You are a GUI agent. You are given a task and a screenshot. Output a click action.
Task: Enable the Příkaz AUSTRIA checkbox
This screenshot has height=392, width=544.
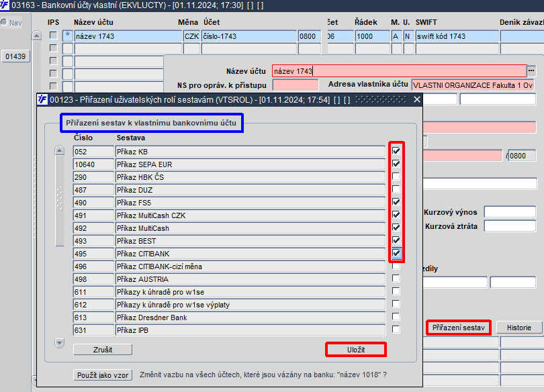click(x=396, y=279)
